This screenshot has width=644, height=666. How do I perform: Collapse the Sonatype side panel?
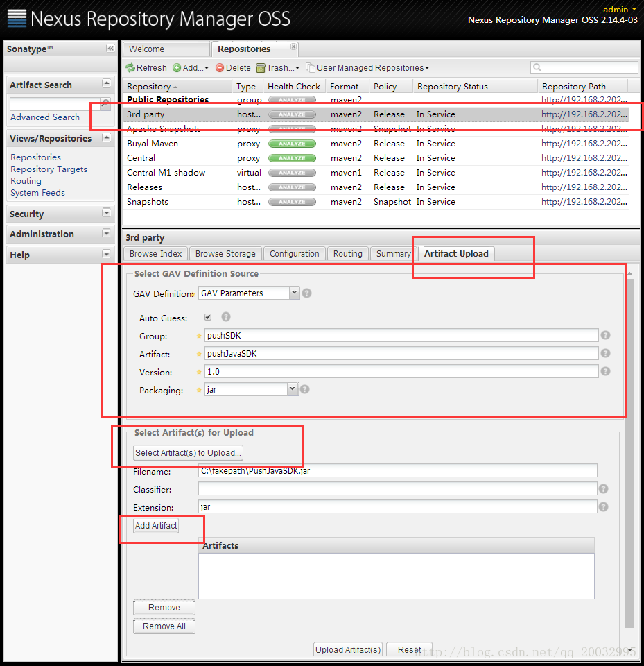110,49
